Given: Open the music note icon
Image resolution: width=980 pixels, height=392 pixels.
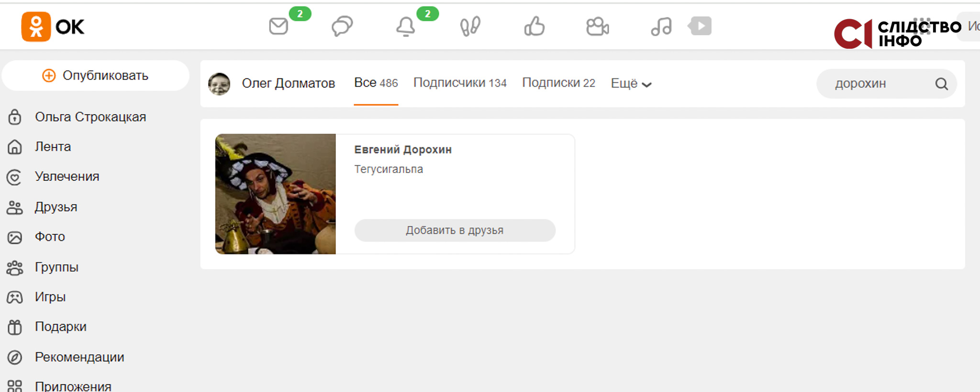Looking at the screenshot, I should 661,27.
